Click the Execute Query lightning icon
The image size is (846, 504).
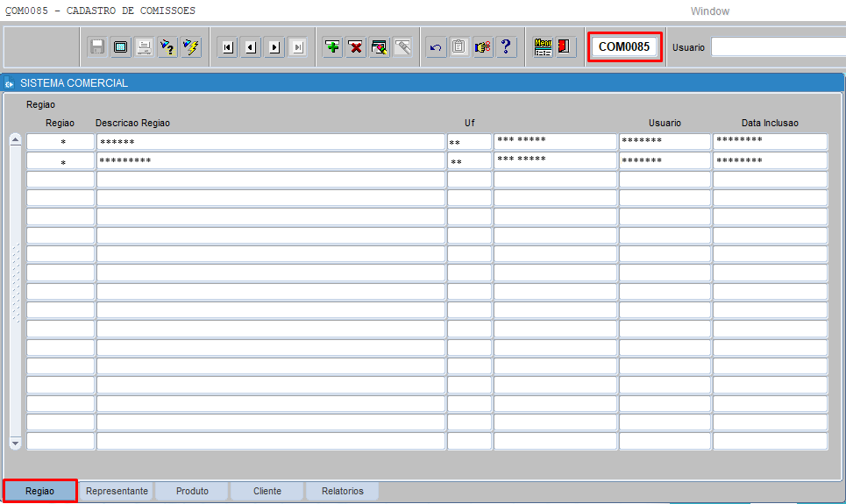[190, 47]
